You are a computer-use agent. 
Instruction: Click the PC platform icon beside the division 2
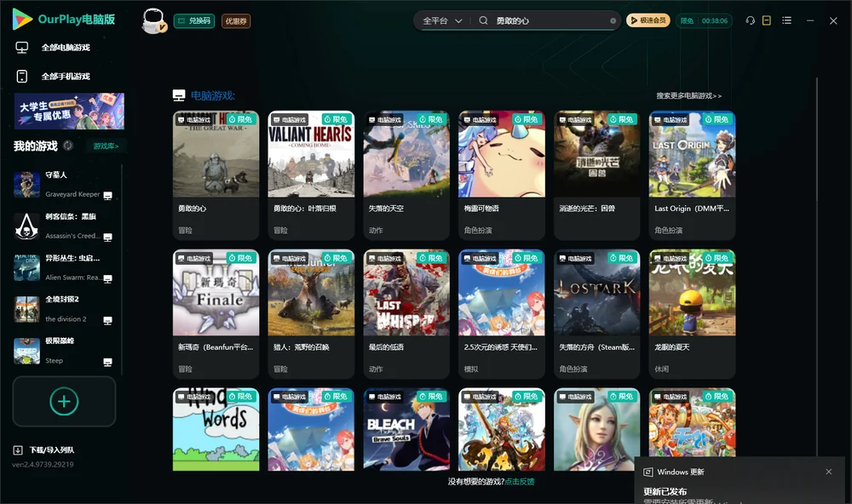[107, 320]
